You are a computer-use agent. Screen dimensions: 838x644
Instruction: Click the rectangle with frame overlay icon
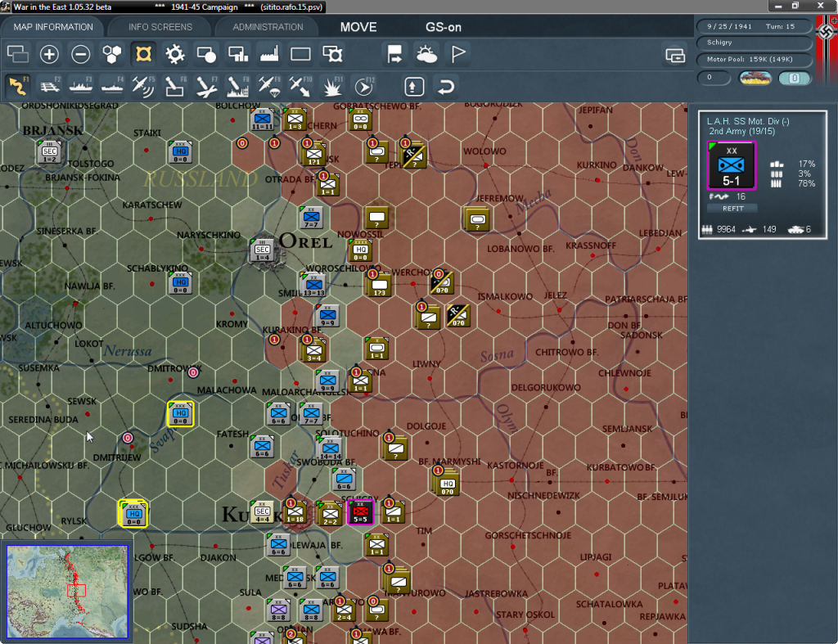pos(332,54)
